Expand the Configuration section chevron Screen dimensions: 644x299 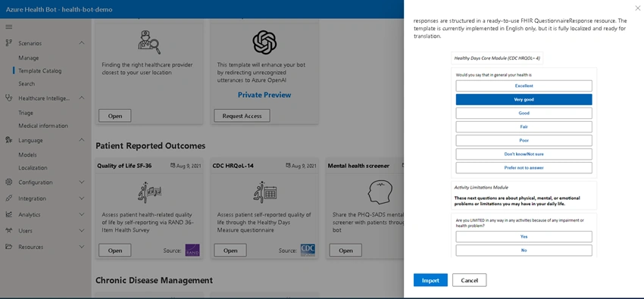(82, 182)
